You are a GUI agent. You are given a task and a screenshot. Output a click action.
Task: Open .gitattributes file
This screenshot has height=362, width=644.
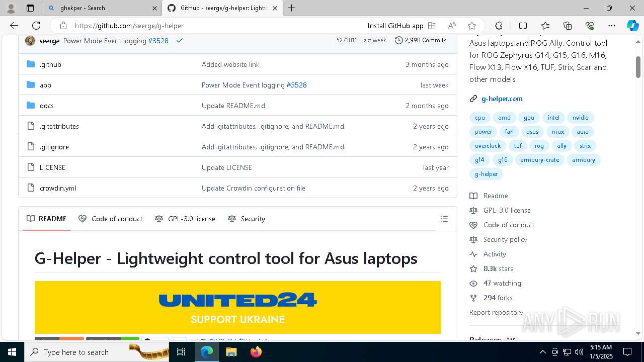tap(59, 126)
